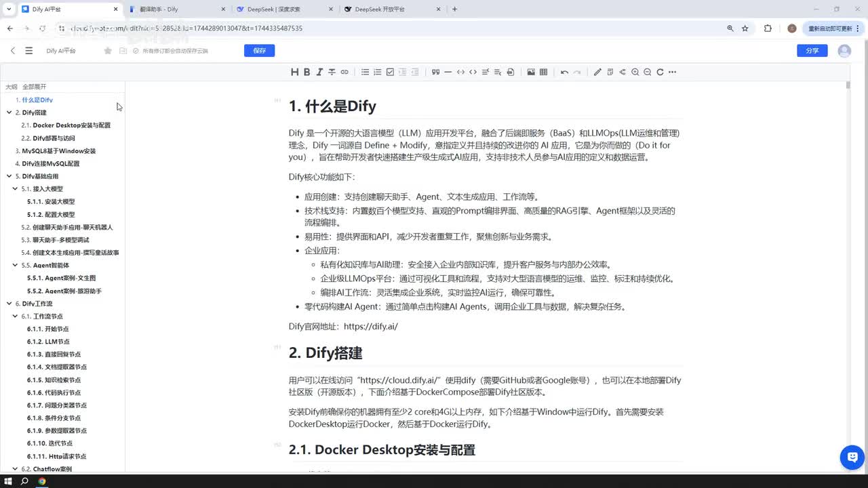Open Windows Start menu

click(x=7, y=481)
